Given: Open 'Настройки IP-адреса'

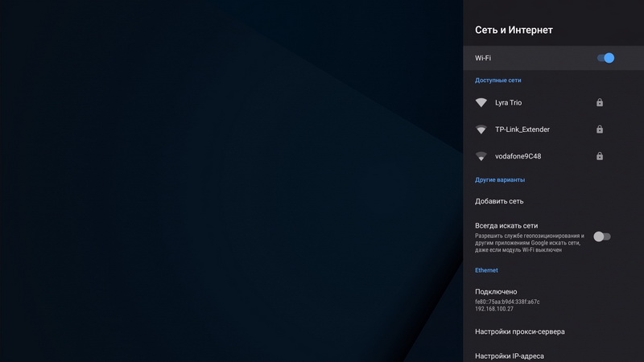Looking at the screenshot, I should (x=514, y=356).
